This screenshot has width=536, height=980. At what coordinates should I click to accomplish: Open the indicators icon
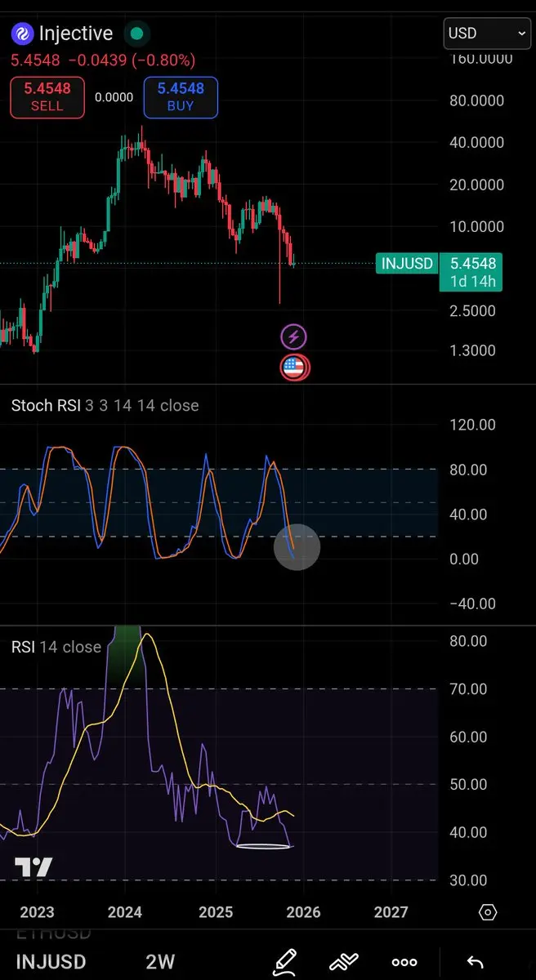click(345, 961)
